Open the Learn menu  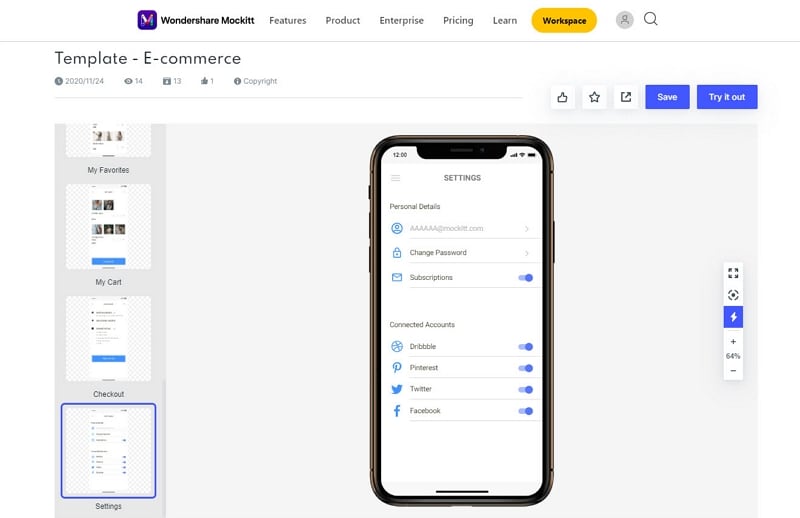pos(505,20)
